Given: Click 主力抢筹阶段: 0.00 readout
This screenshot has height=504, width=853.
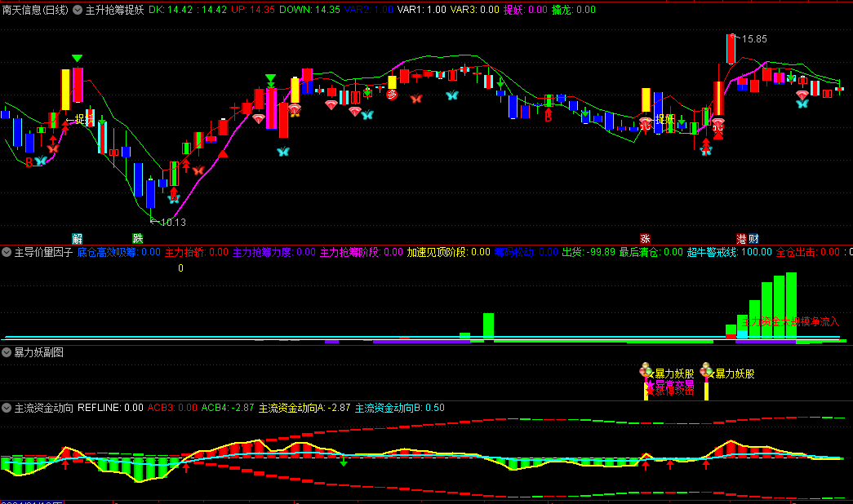Looking at the screenshot, I should (362, 252).
